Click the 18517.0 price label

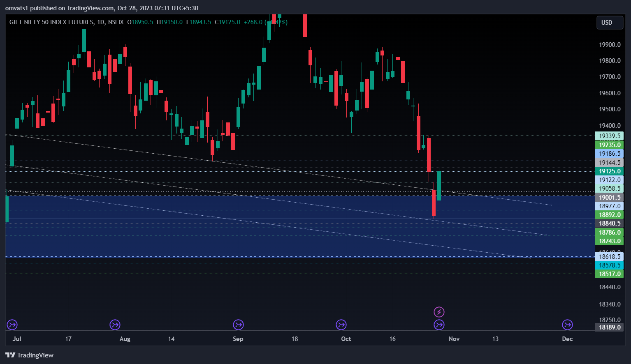[x=609, y=274]
